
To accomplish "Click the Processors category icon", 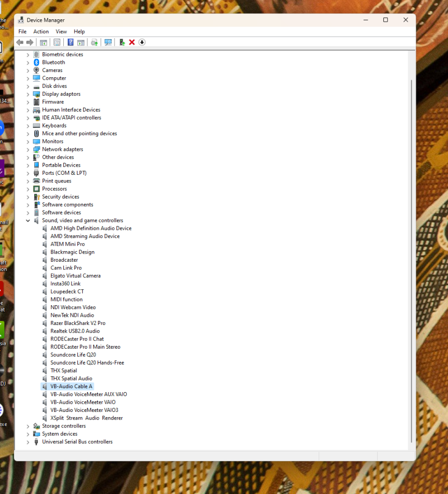I will pos(37,189).
